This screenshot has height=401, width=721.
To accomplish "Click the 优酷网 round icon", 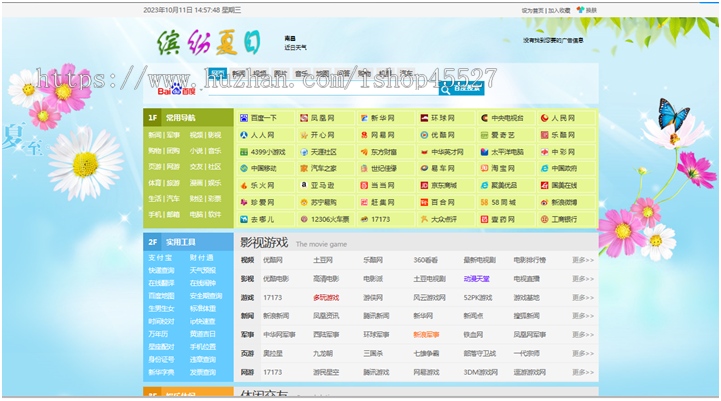I will [x=424, y=135].
